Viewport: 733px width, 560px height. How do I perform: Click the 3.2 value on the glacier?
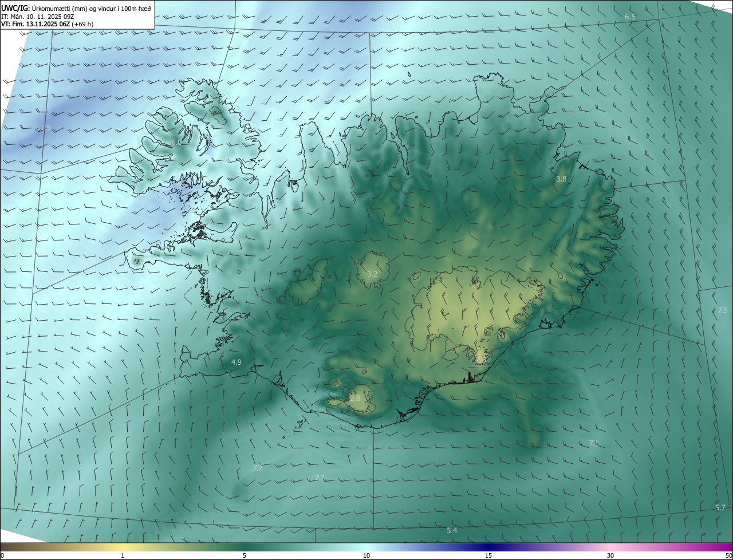pyautogui.click(x=372, y=274)
